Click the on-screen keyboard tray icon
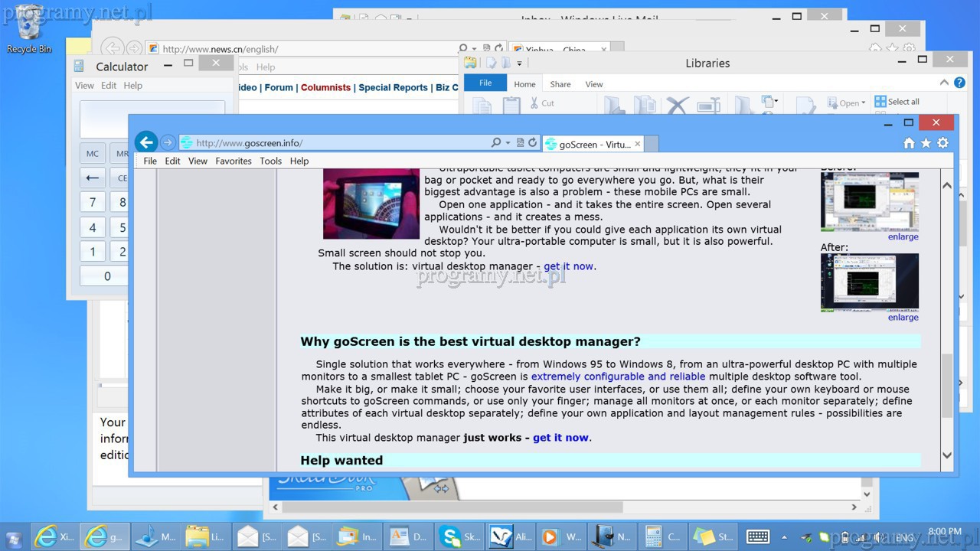Image resolution: width=980 pixels, height=551 pixels. pos(757,536)
